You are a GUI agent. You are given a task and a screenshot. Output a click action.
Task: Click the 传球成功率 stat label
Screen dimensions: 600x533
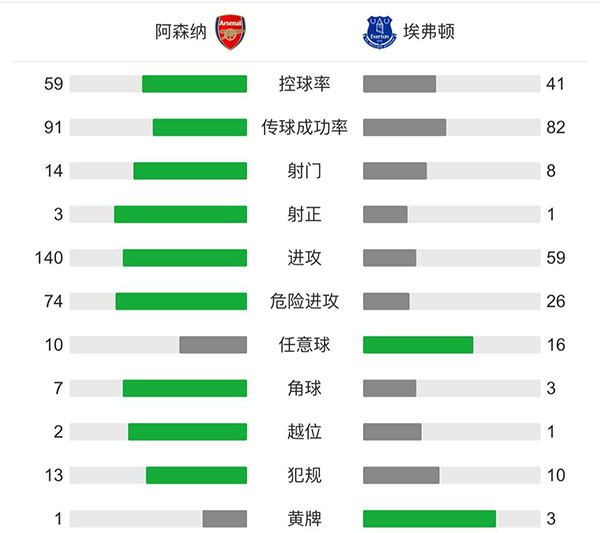[304, 127]
